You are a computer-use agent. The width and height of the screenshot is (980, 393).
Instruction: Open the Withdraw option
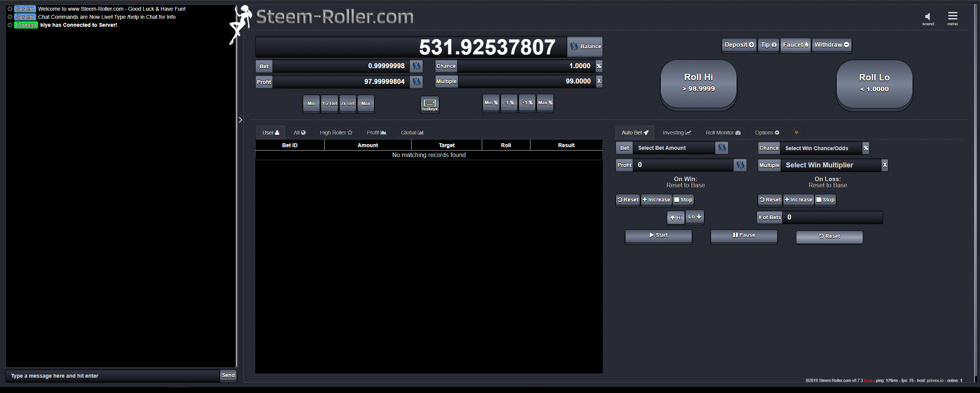pos(831,45)
